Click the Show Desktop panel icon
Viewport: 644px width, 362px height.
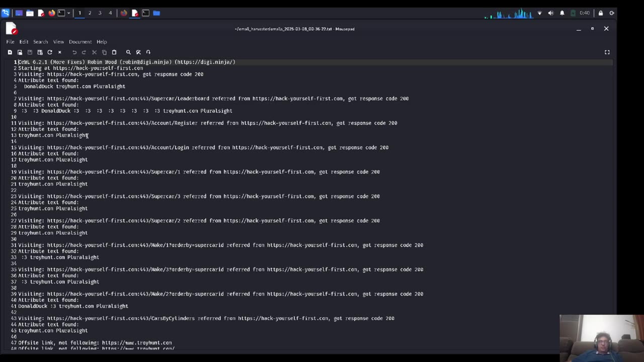click(x=19, y=13)
